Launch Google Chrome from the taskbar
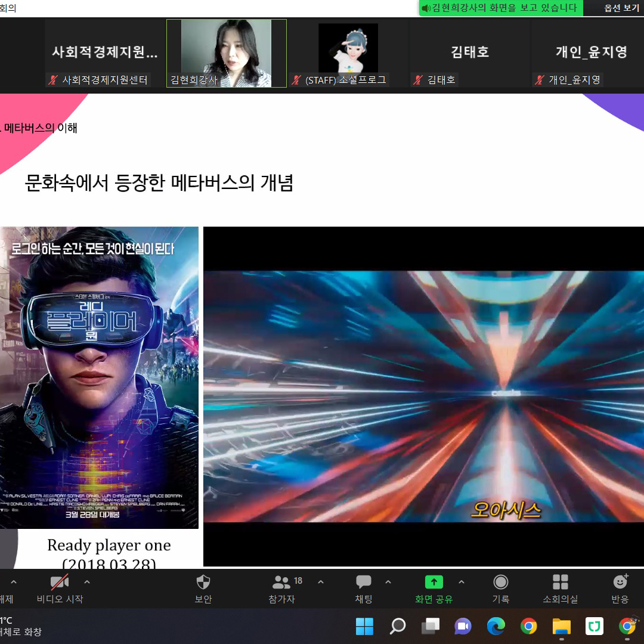 (528, 626)
